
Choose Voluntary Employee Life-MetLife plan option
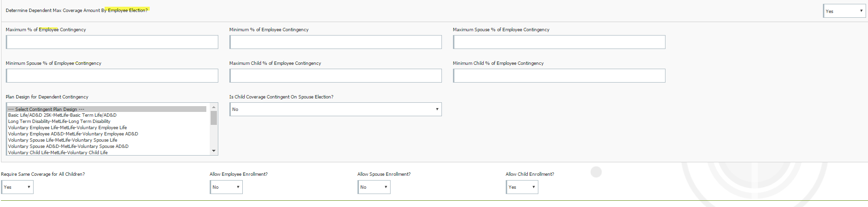coord(67,128)
